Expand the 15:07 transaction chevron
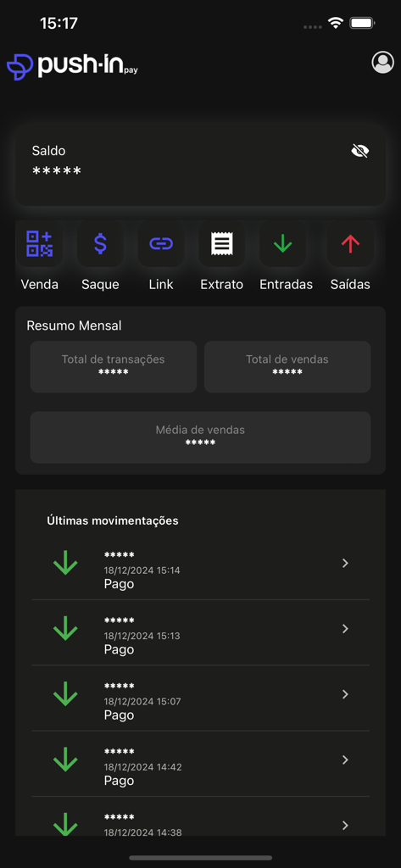 (345, 694)
